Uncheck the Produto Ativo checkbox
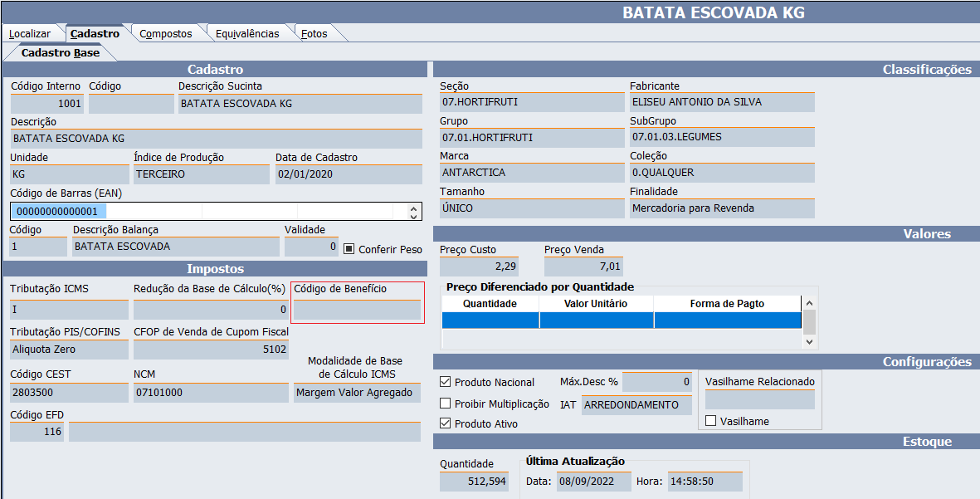Screen dimensions: 980x499 point(445,424)
